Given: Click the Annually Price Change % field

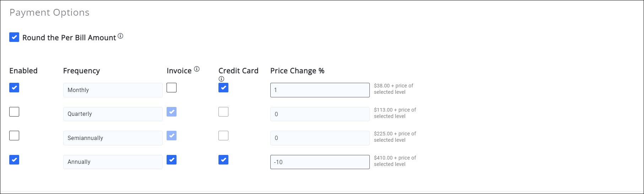Looking at the screenshot, I should [x=320, y=162].
